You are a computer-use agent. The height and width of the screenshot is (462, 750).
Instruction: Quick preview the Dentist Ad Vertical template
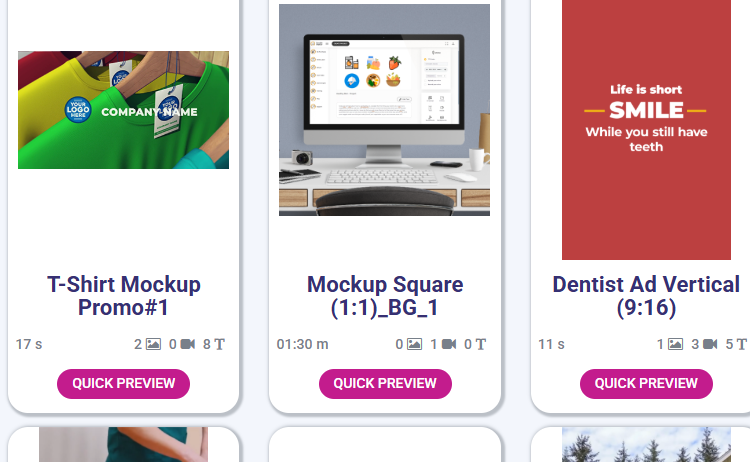point(646,384)
